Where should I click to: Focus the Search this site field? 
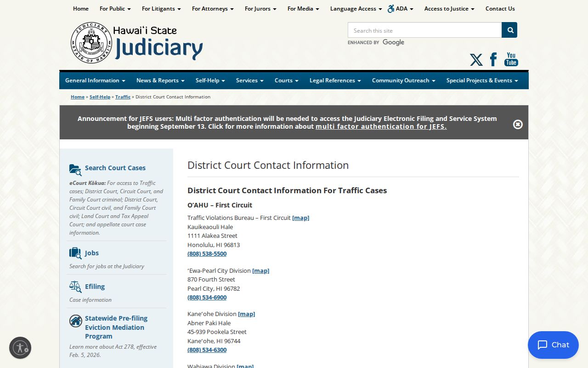[425, 30]
